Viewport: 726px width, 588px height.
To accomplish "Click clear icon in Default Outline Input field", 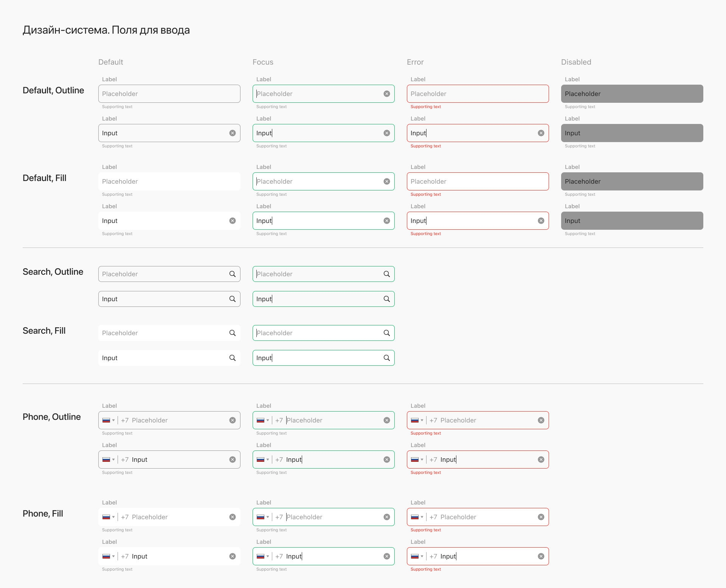I will [232, 133].
